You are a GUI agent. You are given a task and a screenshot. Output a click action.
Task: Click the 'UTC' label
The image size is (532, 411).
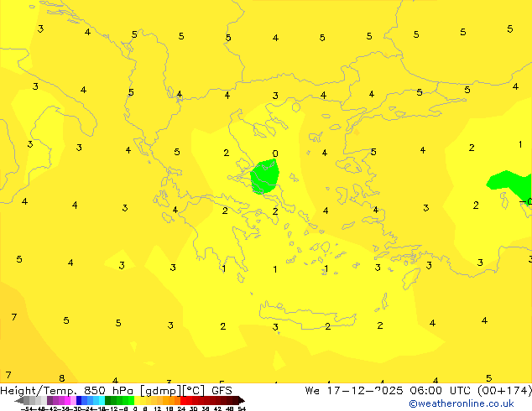(461, 391)
